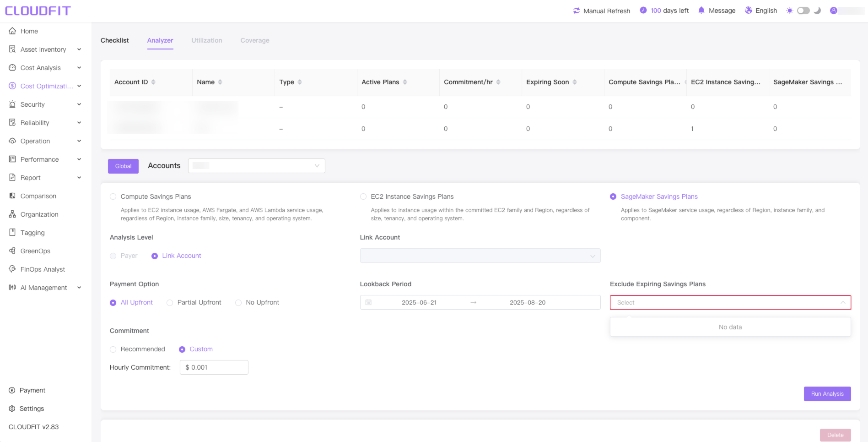This screenshot has height=442, width=868.
Task: Click the Operation sidebar icon
Action: click(x=12, y=141)
